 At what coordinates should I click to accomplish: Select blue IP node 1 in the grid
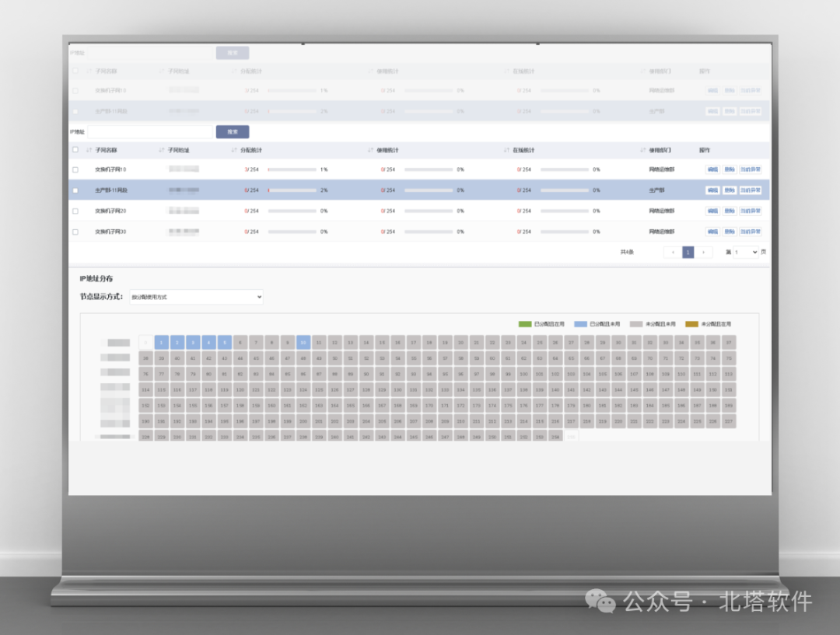coord(162,343)
